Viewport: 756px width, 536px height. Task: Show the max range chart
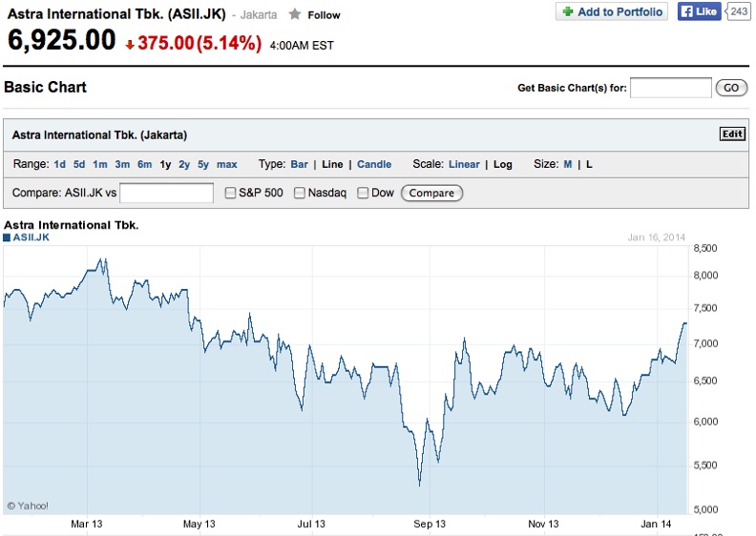coord(227,164)
